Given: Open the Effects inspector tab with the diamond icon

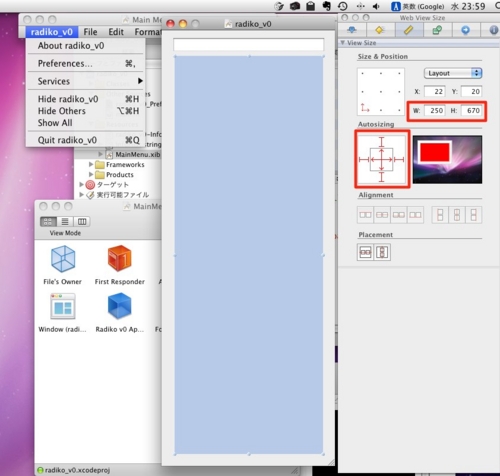Looking at the screenshot, I should click(380, 30).
